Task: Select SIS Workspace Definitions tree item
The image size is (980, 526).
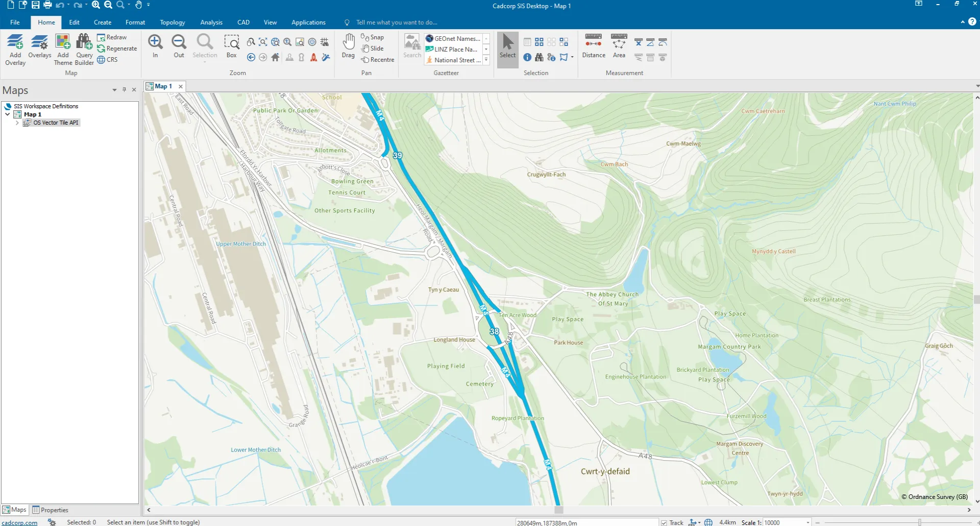Action: click(46, 106)
